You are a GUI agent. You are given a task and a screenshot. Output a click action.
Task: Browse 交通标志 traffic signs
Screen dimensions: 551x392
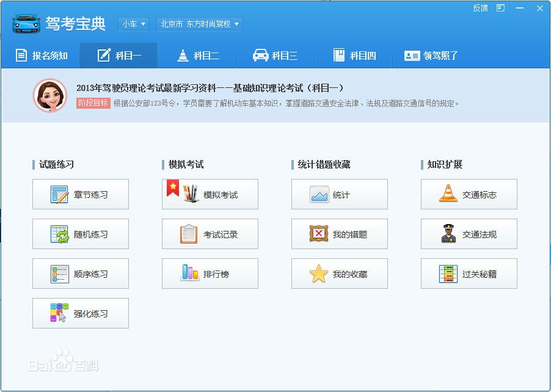tap(469, 194)
